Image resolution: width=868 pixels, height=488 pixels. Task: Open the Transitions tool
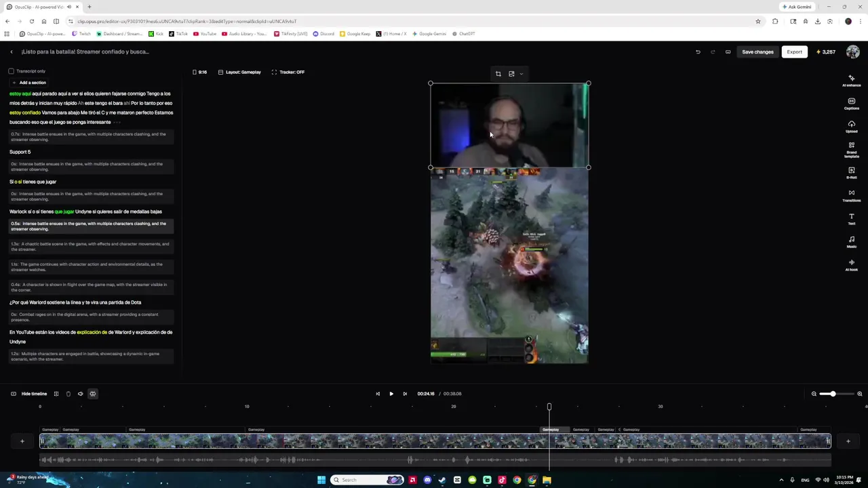click(851, 196)
